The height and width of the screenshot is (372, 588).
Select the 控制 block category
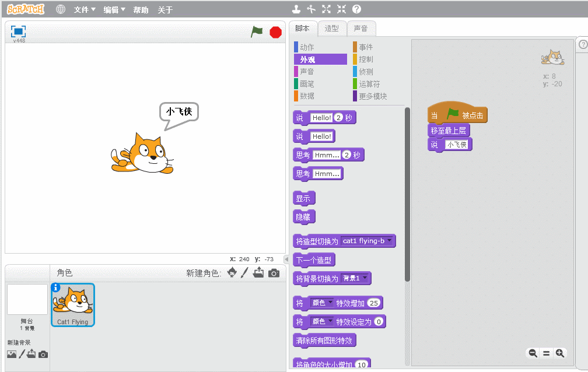(379, 59)
